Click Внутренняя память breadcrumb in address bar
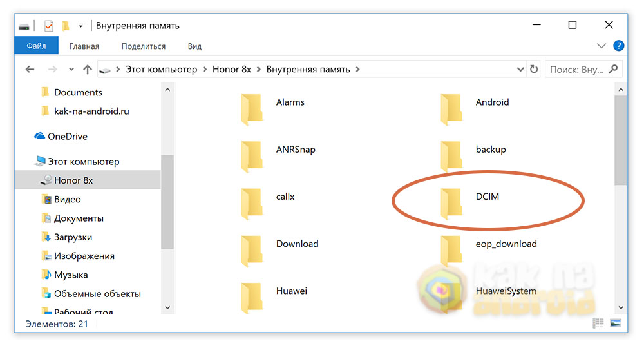This screenshot has width=644, height=348. coord(308,70)
